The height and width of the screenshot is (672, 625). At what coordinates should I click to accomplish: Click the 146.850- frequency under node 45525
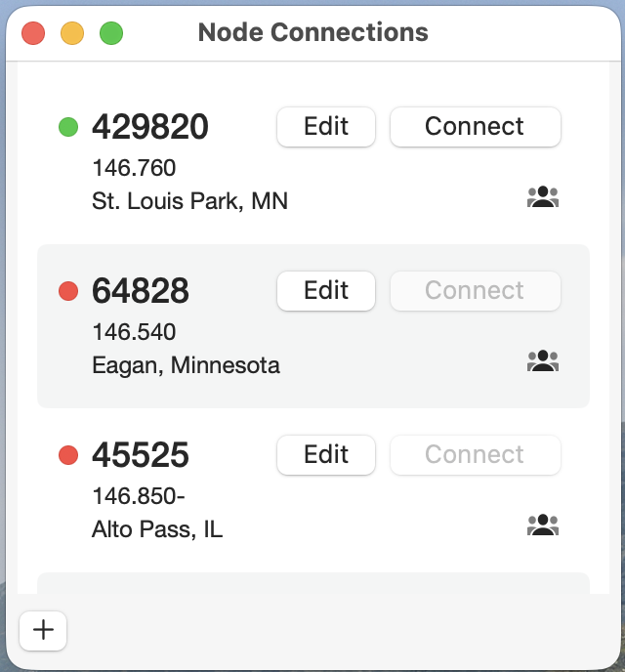138,497
